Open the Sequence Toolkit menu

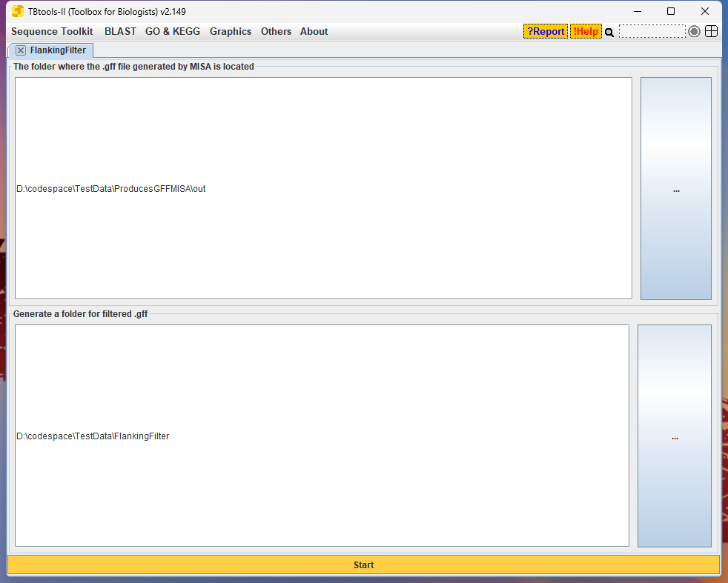[x=52, y=31]
